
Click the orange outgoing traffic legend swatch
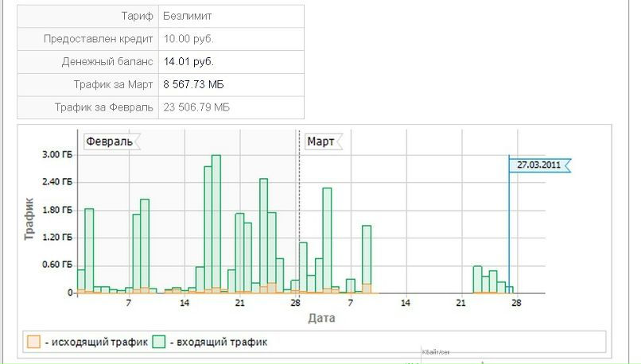coord(33,342)
